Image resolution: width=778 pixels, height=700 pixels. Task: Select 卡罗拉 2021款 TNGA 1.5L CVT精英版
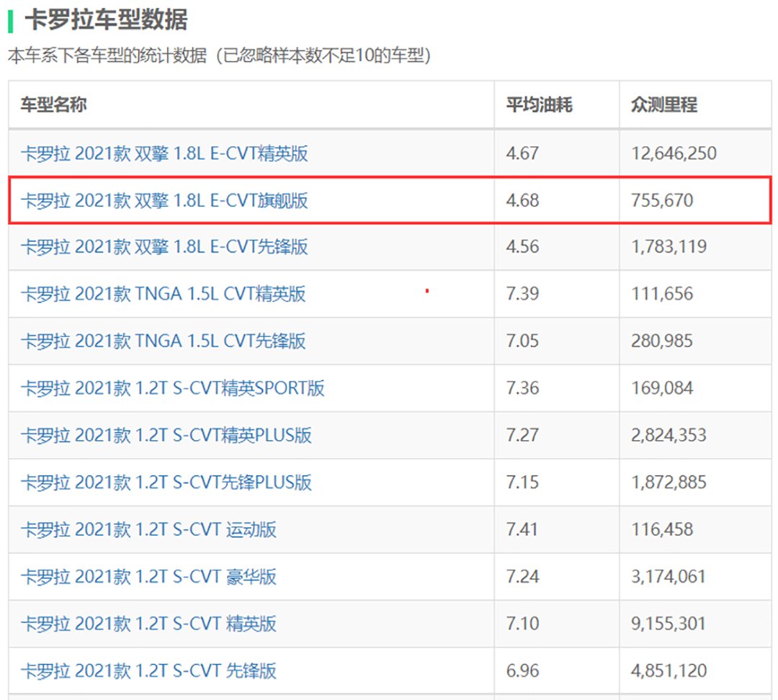tap(163, 293)
